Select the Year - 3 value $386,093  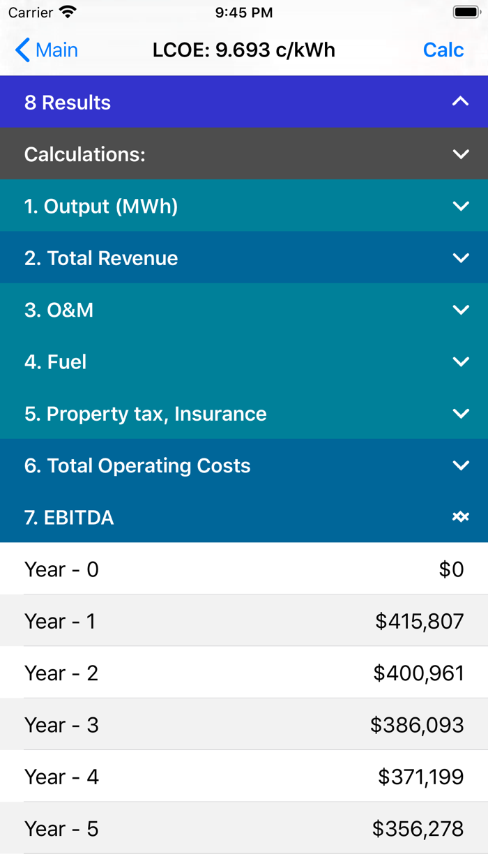coord(417,725)
